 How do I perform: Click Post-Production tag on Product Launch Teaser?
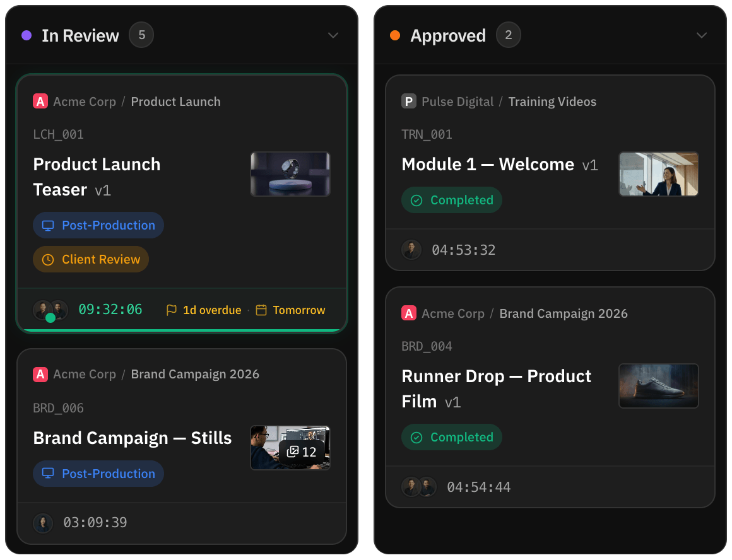point(98,225)
